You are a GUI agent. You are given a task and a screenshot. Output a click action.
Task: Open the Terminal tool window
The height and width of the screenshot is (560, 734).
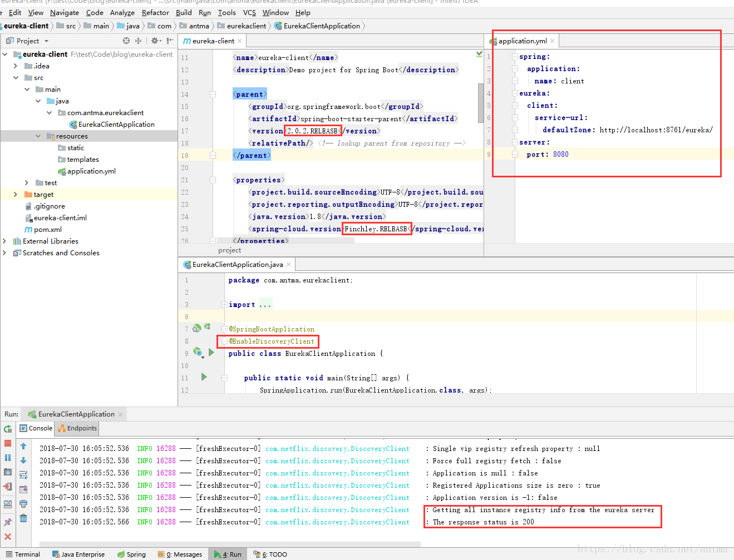23,554
